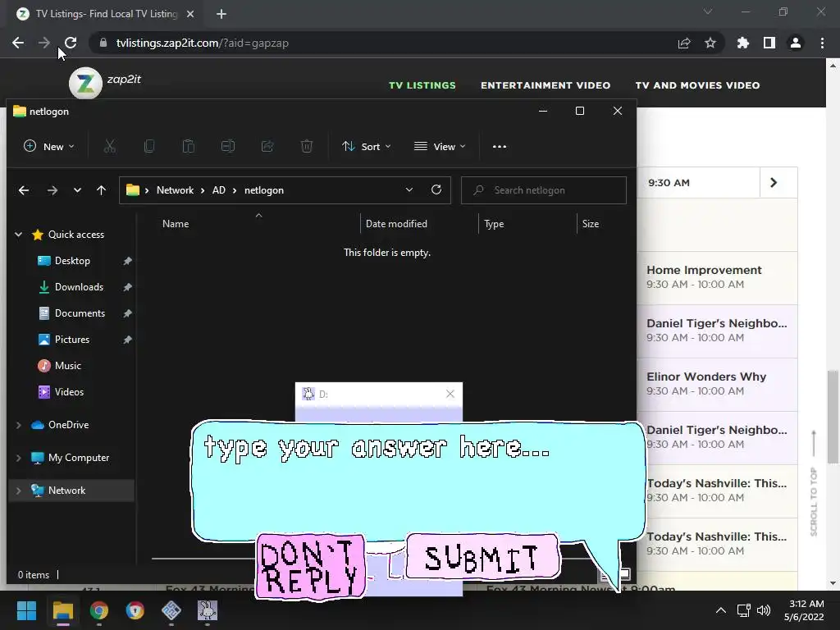Expand the My Computer tree node
This screenshot has width=840, height=630.
pyautogui.click(x=19, y=458)
